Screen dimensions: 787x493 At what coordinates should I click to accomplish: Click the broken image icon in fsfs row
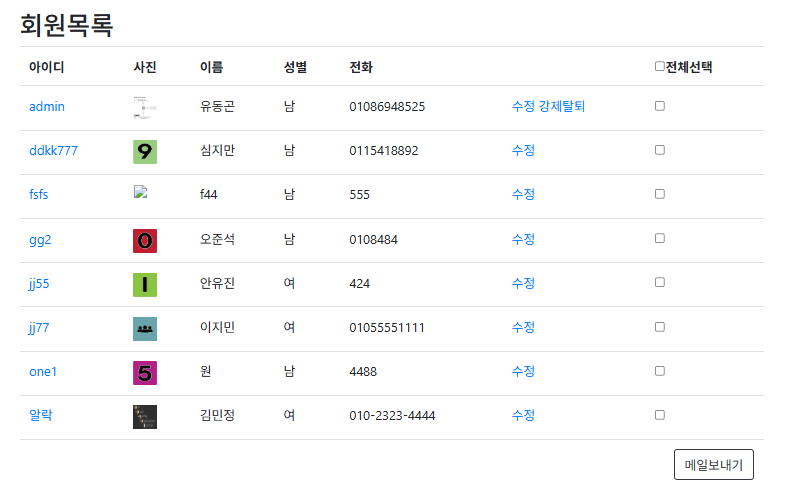click(141, 192)
